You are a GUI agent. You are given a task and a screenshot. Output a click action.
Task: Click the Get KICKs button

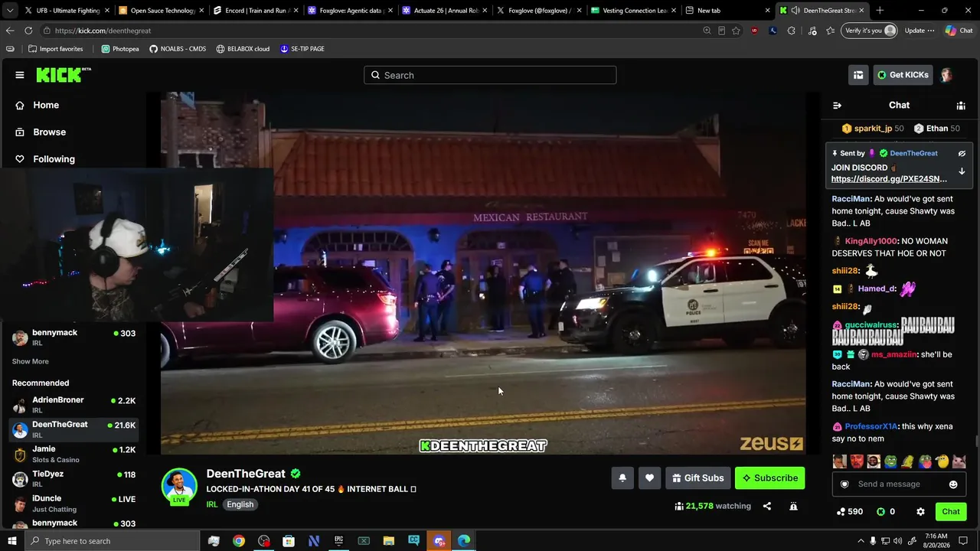click(903, 75)
